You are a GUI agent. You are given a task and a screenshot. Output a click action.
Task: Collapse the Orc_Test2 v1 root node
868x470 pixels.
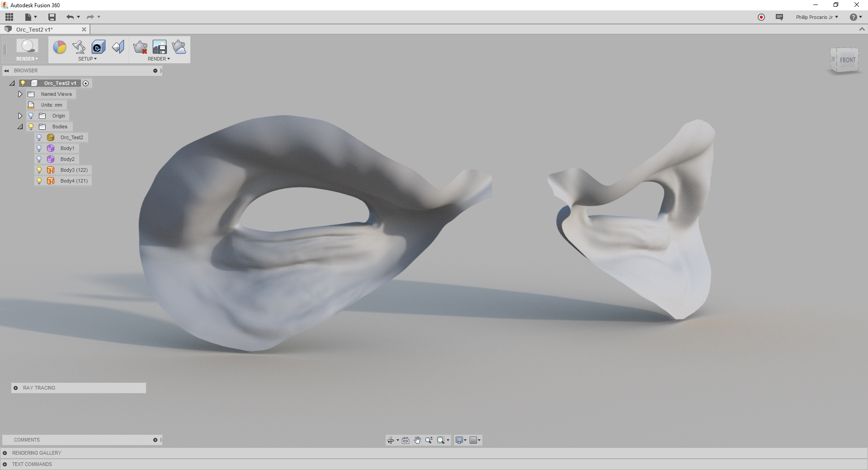click(12, 83)
